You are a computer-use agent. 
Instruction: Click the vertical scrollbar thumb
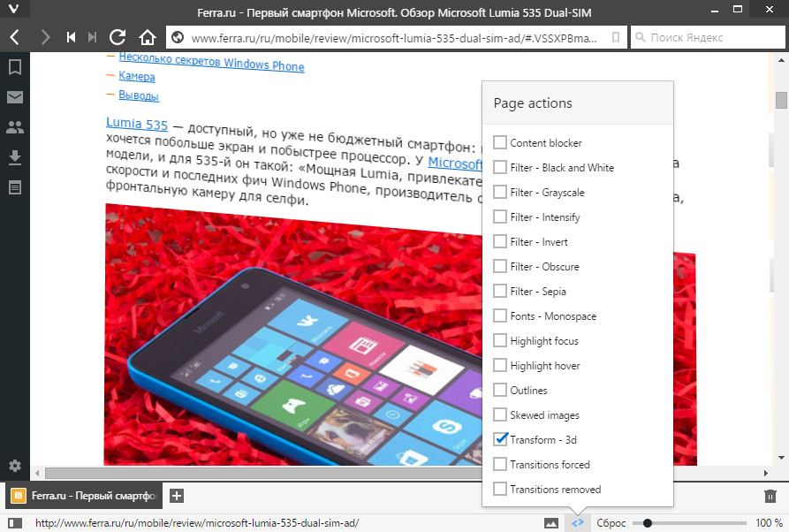coord(781,100)
